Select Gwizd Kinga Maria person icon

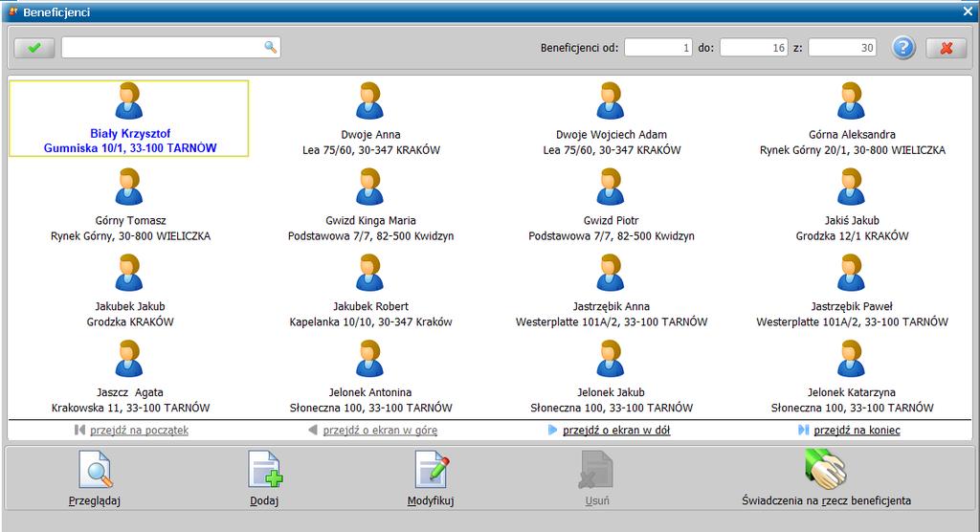[369, 187]
